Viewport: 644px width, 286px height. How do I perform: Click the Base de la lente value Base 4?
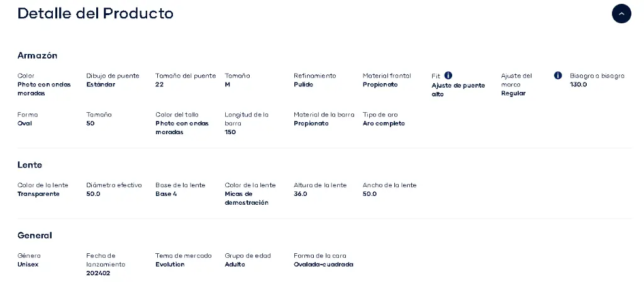pyautogui.click(x=166, y=194)
